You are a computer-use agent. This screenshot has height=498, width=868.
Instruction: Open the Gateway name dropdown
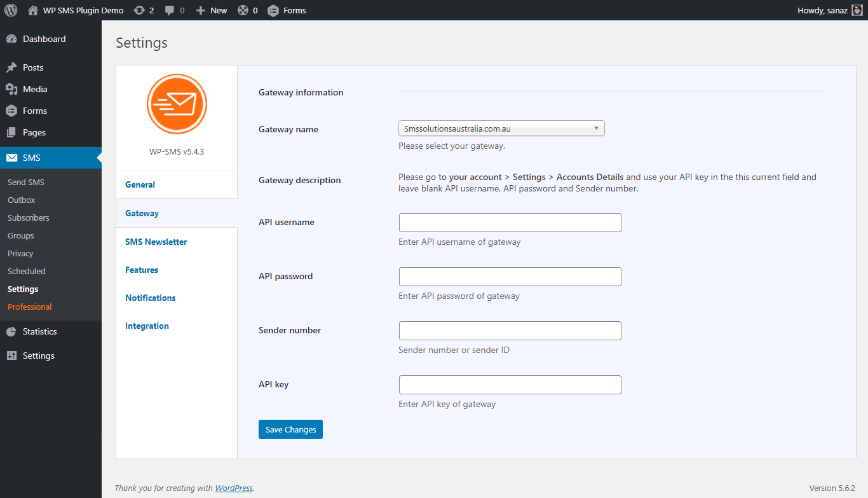501,128
